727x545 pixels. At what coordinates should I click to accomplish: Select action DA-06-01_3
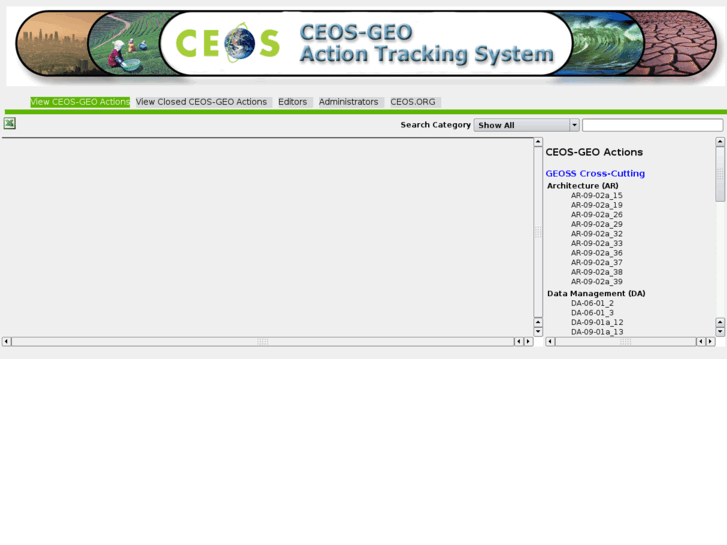coord(593,313)
